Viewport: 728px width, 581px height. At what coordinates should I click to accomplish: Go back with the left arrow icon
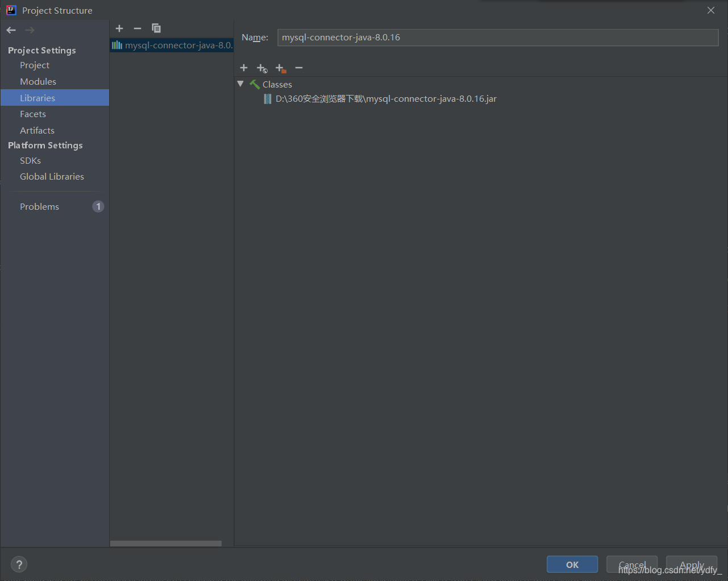pyautogui.click(x=11, y=30)
